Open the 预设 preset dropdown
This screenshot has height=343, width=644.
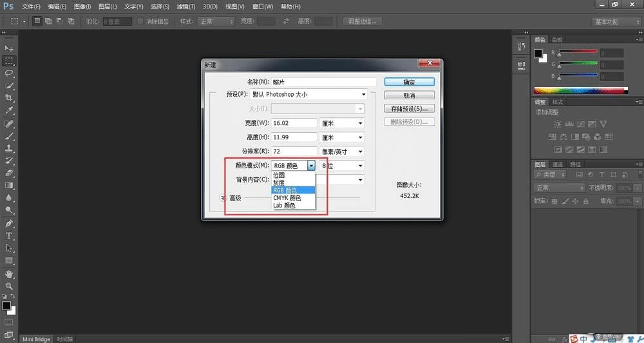click(308, 95)
